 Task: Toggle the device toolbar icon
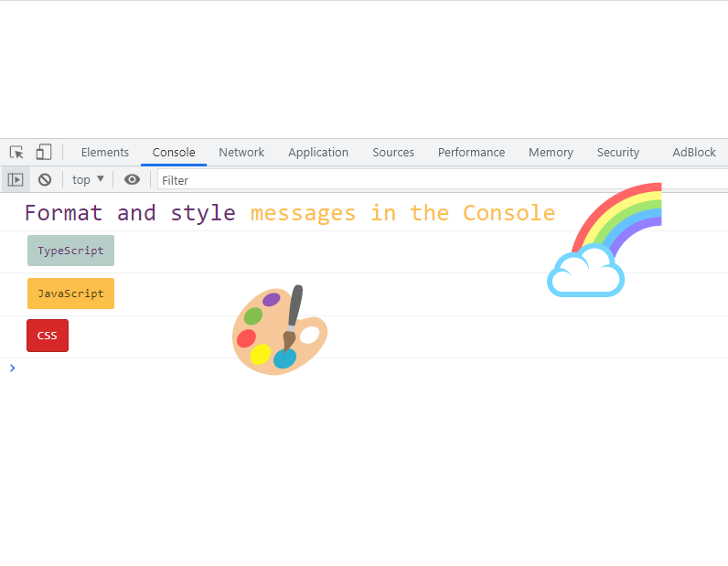coord(44,153)
